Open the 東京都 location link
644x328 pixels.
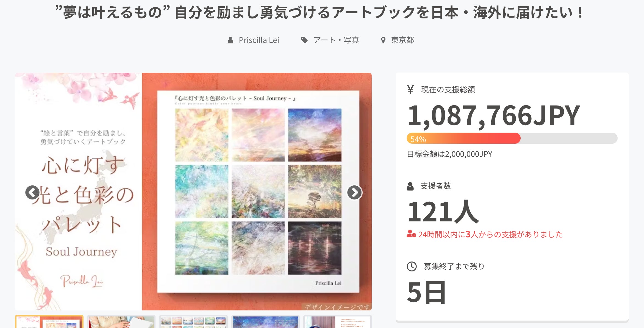(x=402, y=40)
